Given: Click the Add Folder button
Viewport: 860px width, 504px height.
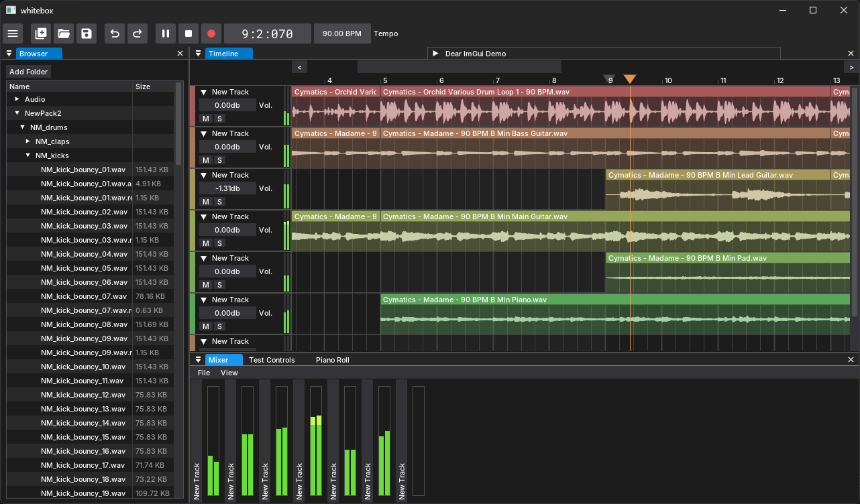Looking at the screenshot, I should coord(28,72).
